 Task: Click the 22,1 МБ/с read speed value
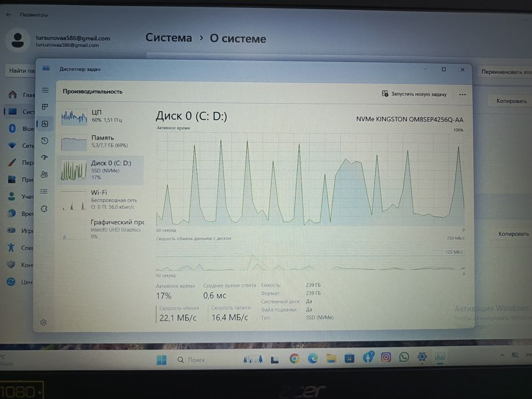click(178, 318)
